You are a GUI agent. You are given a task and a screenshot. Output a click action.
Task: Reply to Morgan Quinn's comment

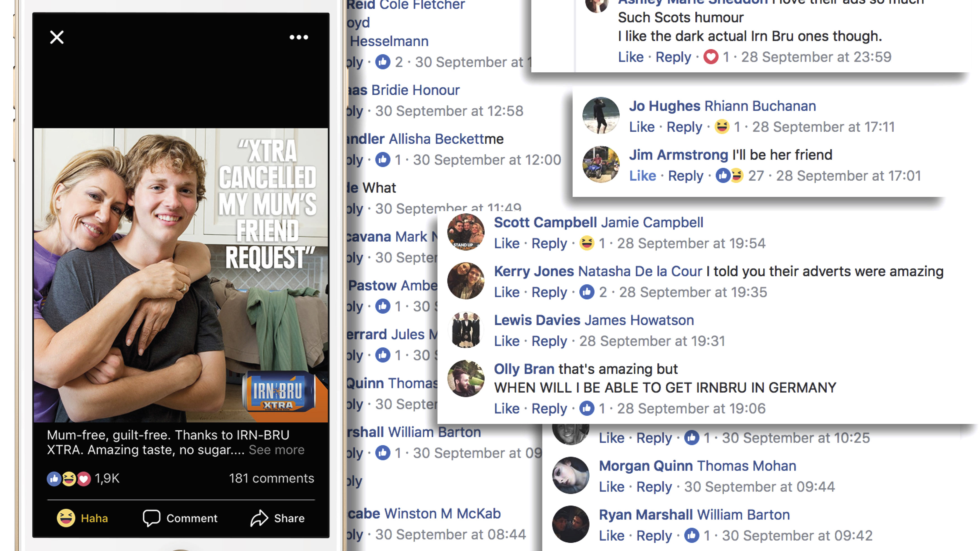click(654, 487)
